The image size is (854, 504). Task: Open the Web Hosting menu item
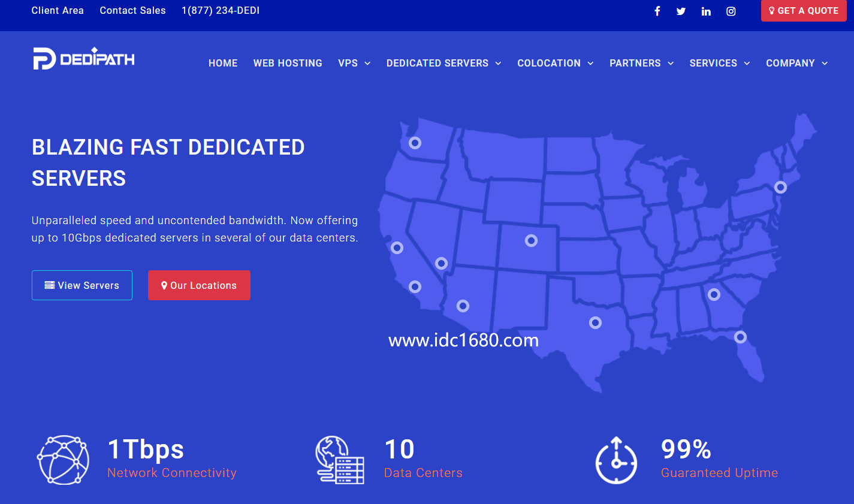288,63
